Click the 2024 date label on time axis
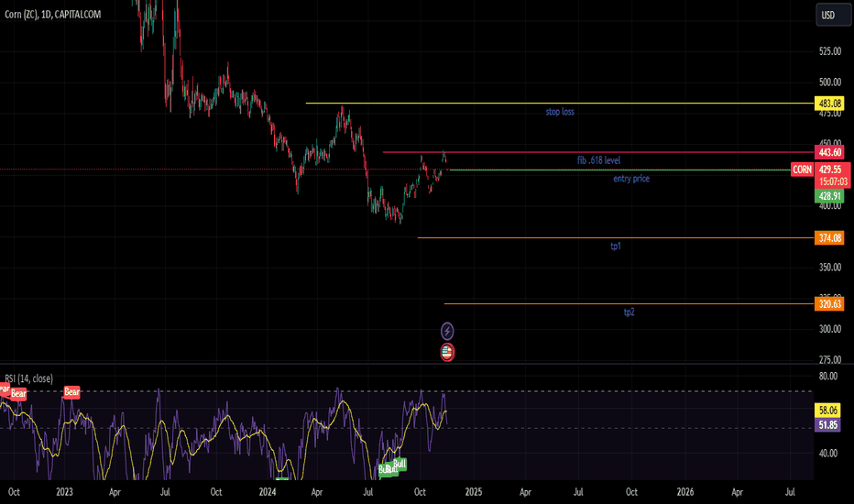This screenshot has height=504, width=854. coord(268,492)
